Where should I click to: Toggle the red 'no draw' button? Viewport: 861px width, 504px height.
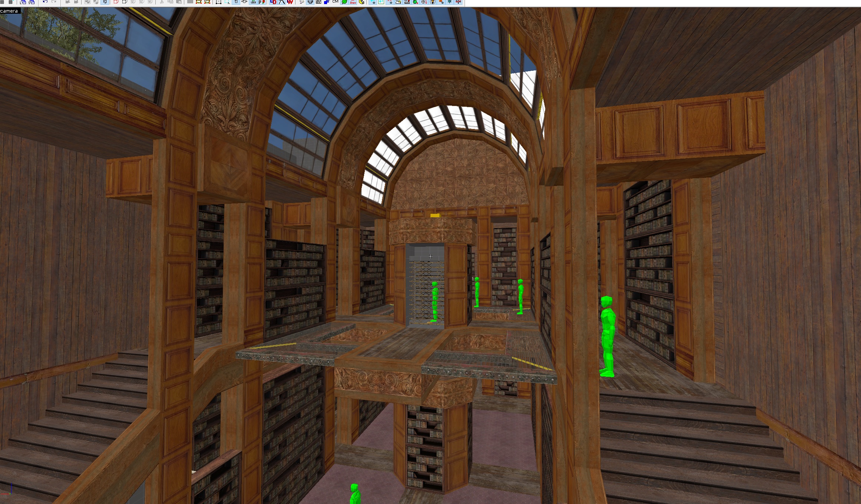353,2
